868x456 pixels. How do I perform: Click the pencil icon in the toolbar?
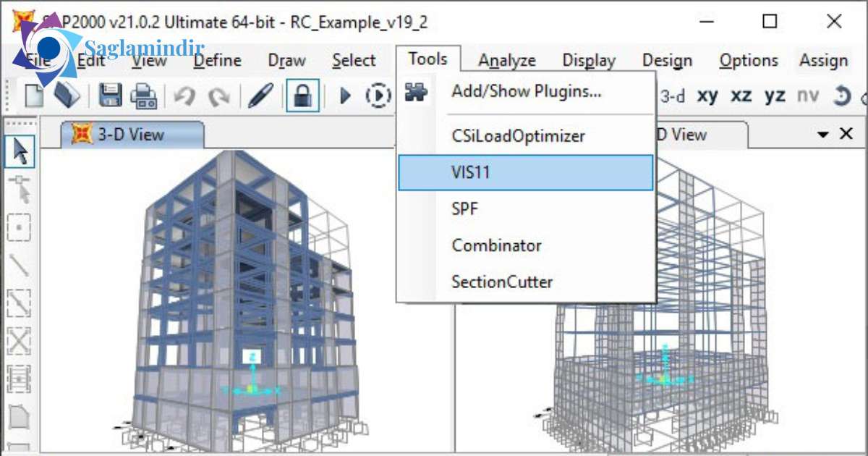pyautogui.click(x=260, y=96)
